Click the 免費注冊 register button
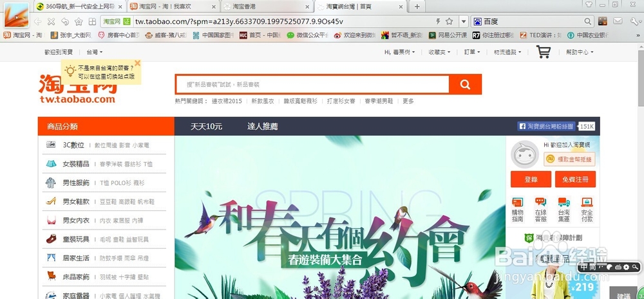This screenshot has width=644, height=299. coord(575,179)
